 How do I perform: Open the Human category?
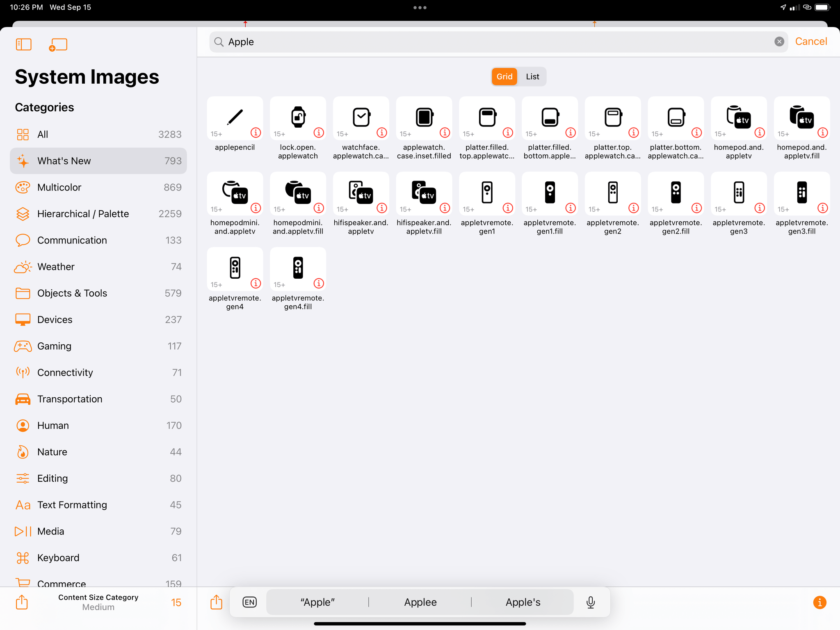click(x=98, y=426)
